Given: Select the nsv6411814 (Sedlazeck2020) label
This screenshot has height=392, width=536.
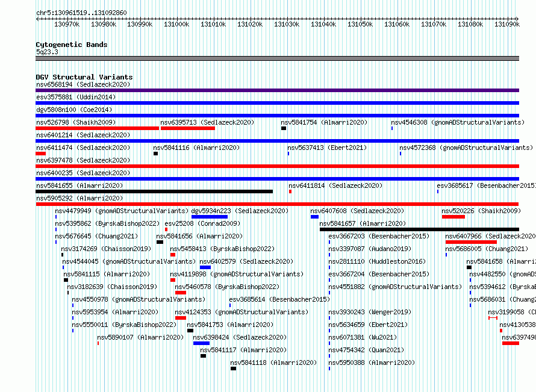Looking at the screenshot, I should pyautogui.click(x=335, y=185).
